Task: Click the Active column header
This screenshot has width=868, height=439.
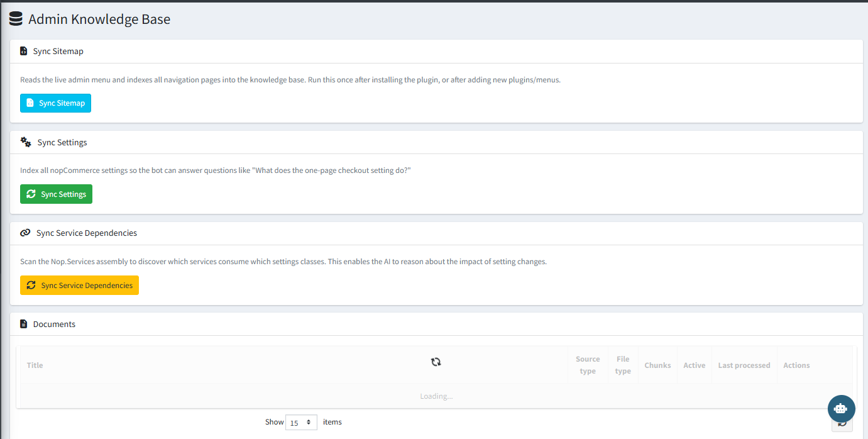Action: (x=695, y=365)
